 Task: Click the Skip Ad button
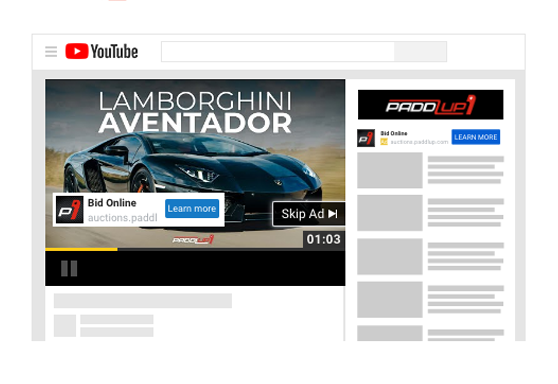(309, 214)
